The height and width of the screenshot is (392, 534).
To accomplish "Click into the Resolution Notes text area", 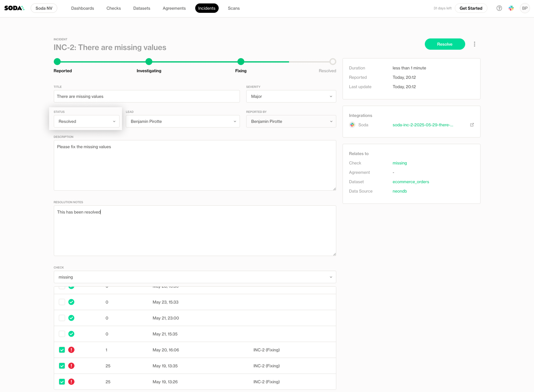I will (195, 231).
